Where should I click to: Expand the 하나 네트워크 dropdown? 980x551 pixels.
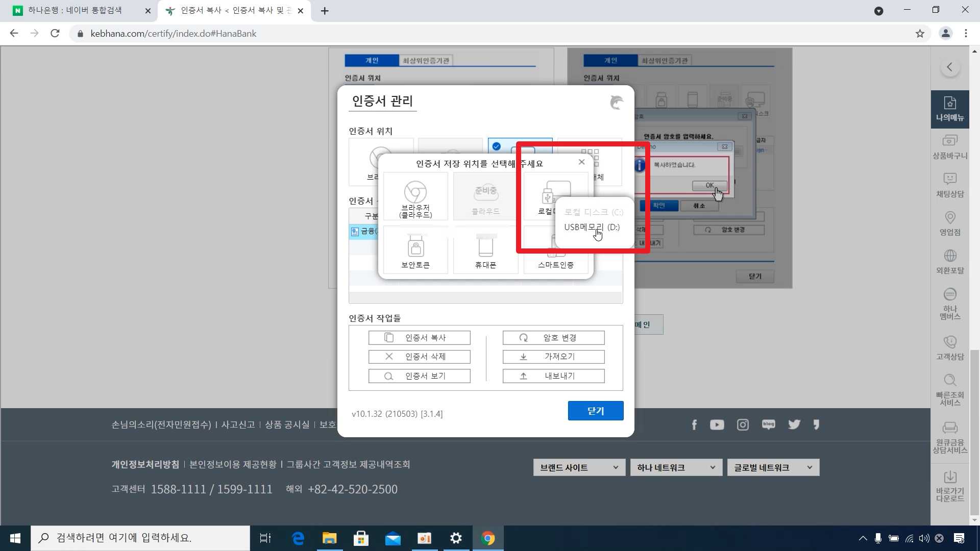(676, 467)
